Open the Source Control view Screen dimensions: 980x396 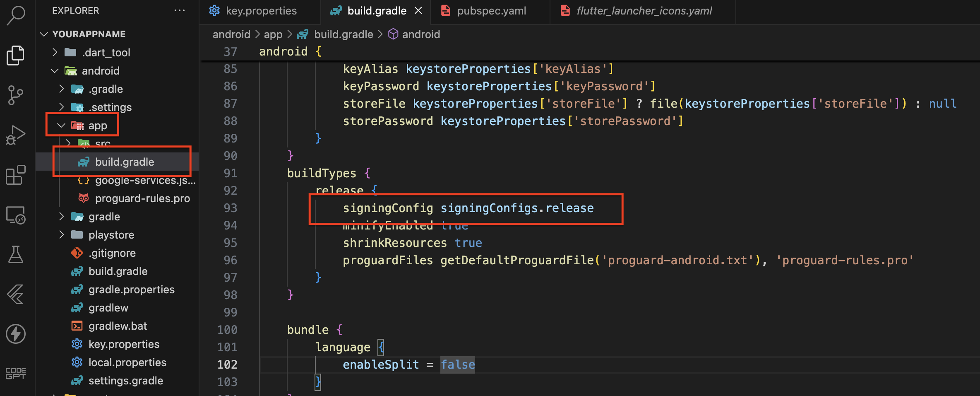pyautogui.click(x=16, y=95)
